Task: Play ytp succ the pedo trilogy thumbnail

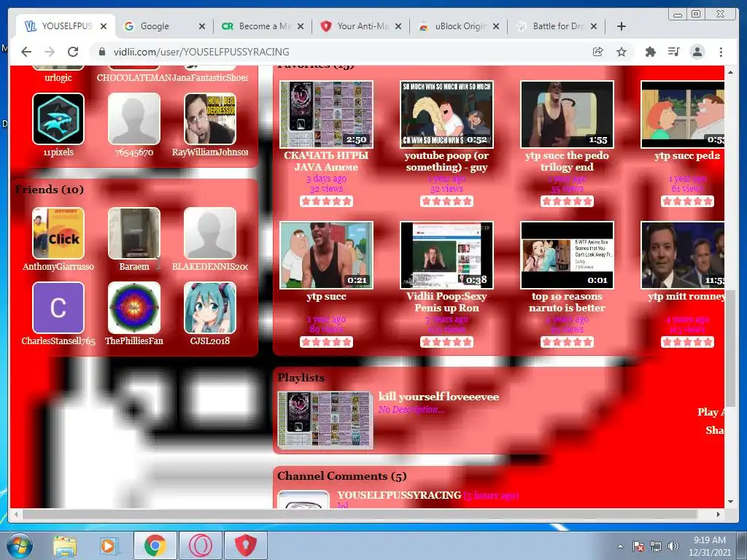Action: tap(567, 114)
